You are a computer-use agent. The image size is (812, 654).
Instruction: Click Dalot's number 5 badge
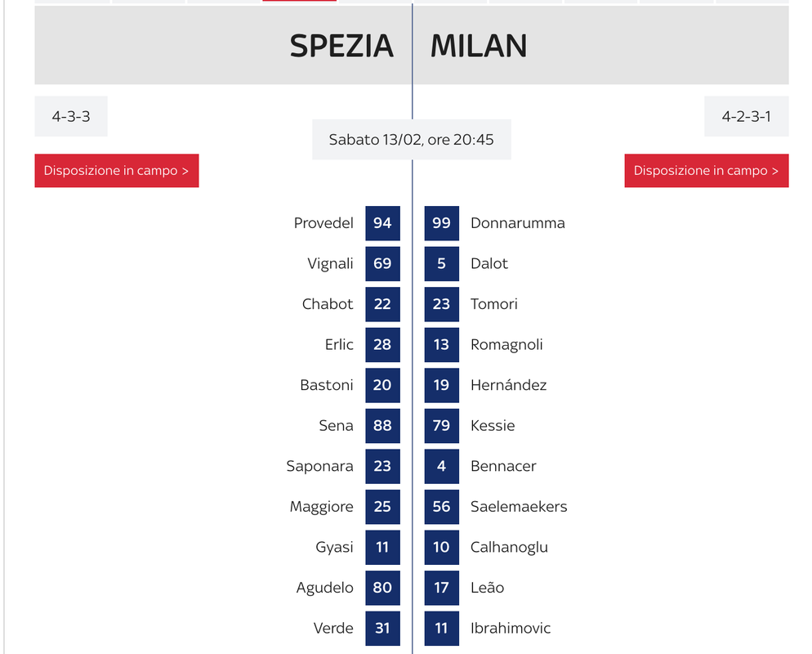point(442,264)
